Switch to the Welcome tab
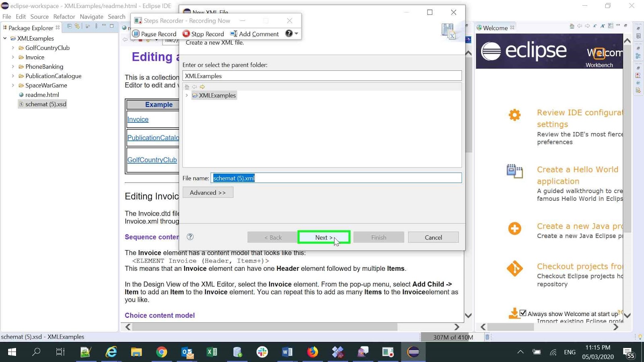 (495, 27)
